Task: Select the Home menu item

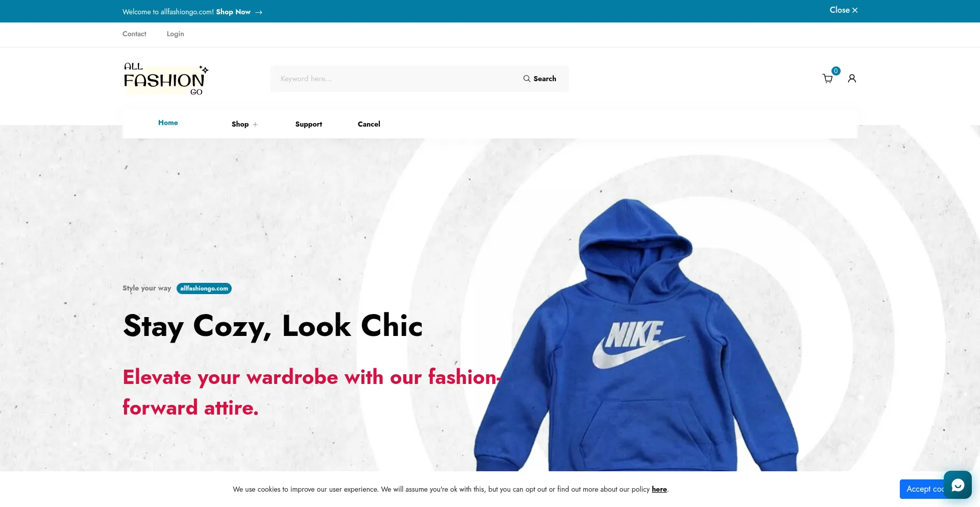Action: (x=168, y=123)
